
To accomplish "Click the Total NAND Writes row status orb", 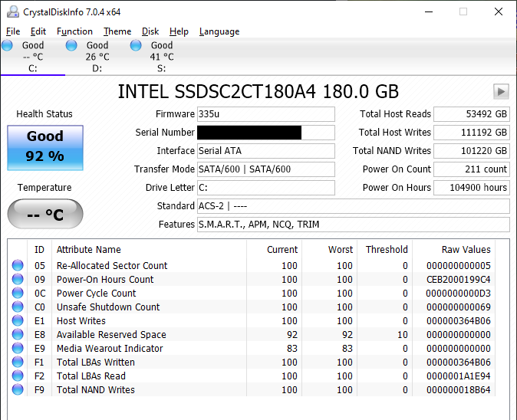I will point(18,390).
